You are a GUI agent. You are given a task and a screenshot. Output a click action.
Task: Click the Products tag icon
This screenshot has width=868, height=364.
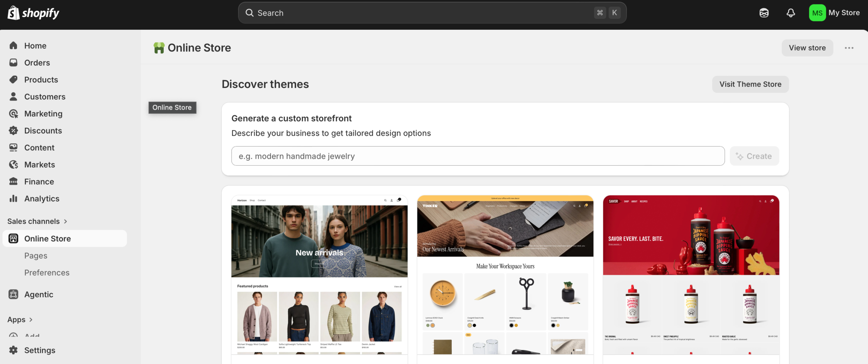13,79
